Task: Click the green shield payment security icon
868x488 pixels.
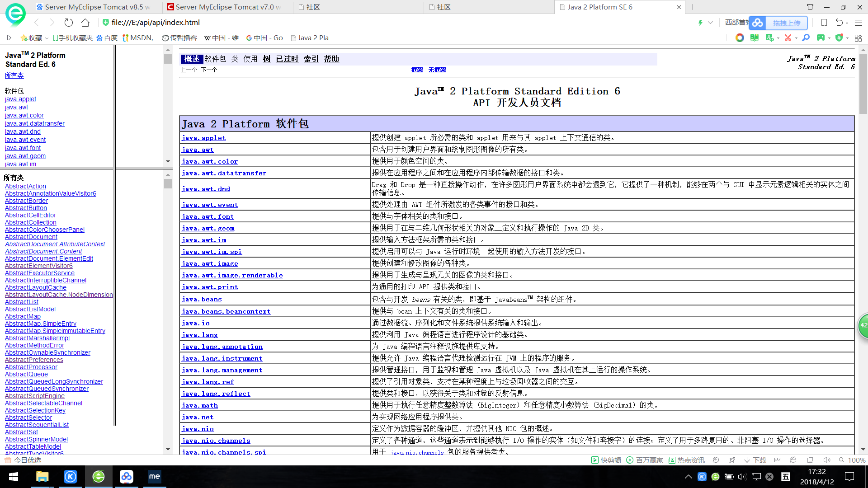Action: click(839, 38)
